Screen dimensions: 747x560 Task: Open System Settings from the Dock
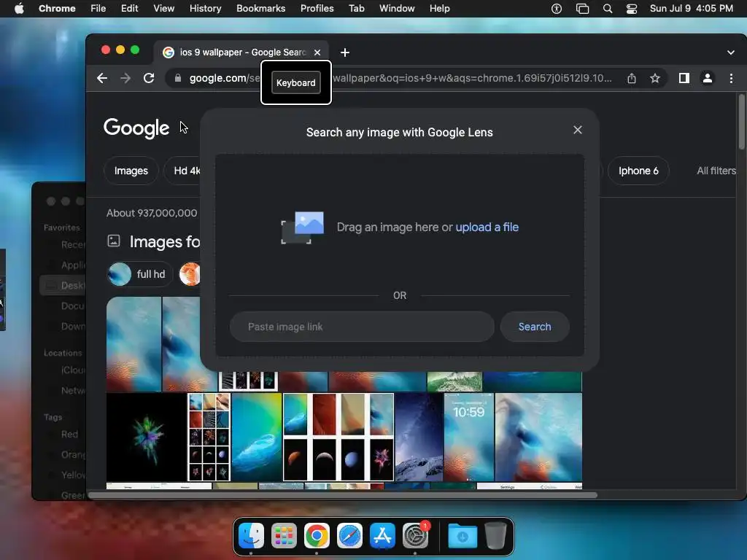pyautogui.click(x=415, y=536)
